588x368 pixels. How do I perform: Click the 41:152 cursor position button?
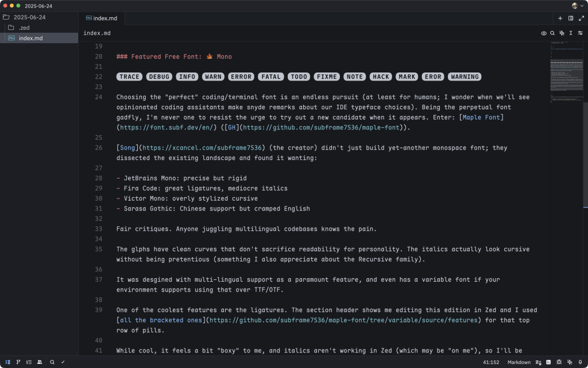[490, 362]
